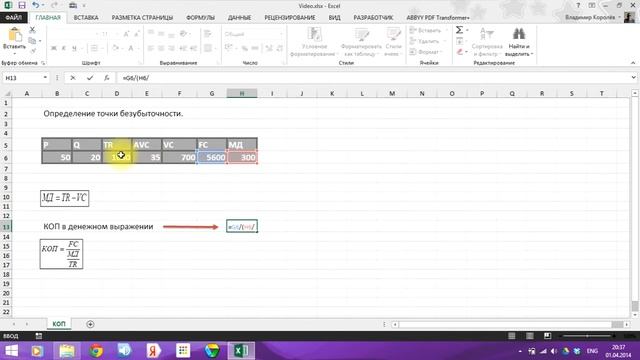Open Conditional Formatting (Условное форматирование)
This screenshot has height=360, width=640.
click(314, 42)
